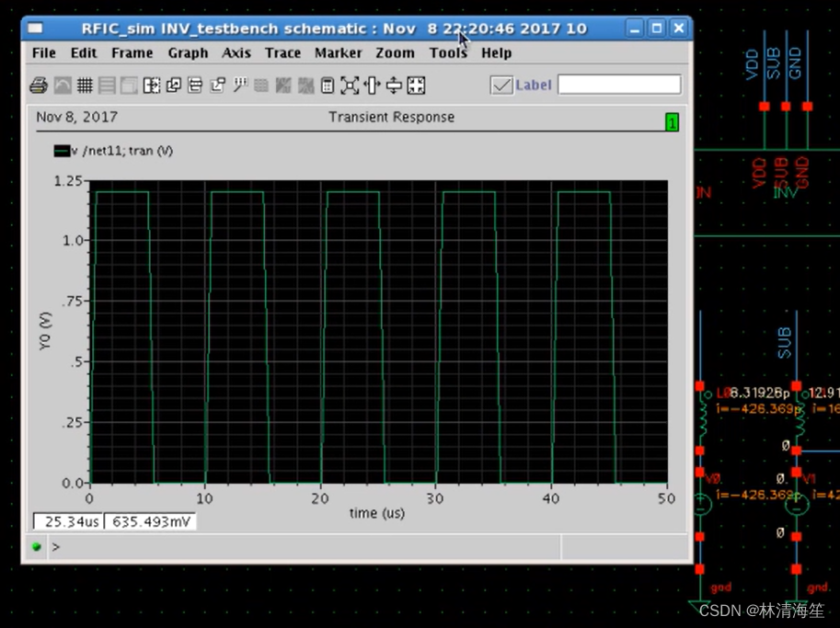
Task: Open the Zoom menu
Action: (396, 53)
